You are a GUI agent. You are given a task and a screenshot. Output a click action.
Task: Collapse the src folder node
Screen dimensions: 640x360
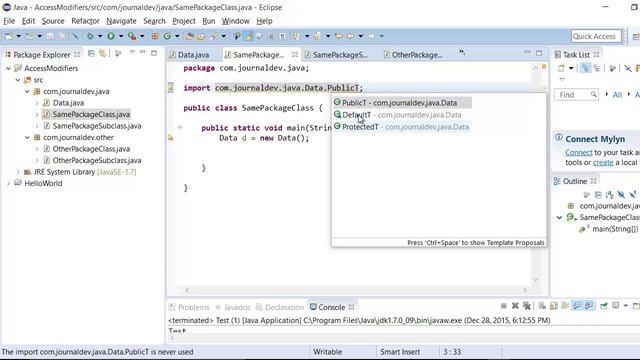(x=18, y=80)
